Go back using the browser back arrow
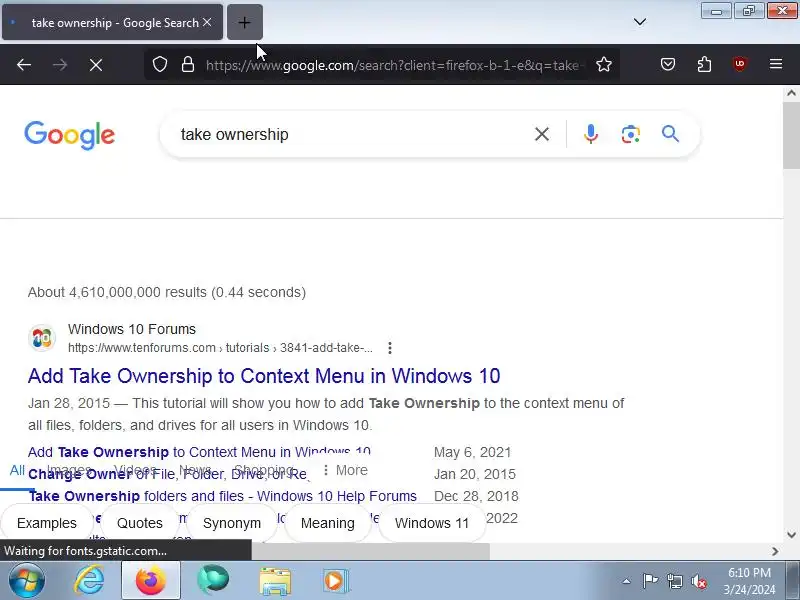 (x=24, y=65)
